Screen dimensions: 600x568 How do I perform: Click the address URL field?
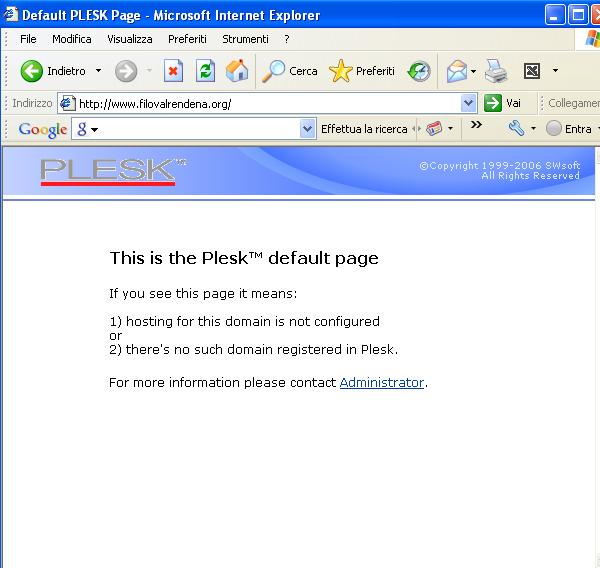click(268, 103)
